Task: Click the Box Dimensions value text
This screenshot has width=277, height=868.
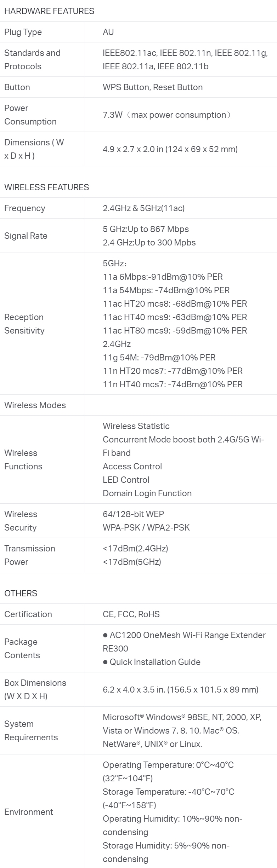Action: 181,689
